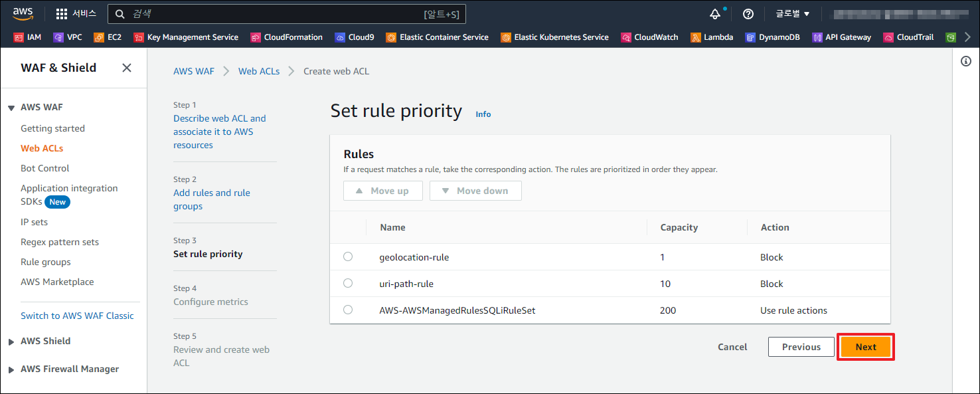This screenshot has height=394, width=980.
Task: Close the WAF & Shield sidebar
Action: (127, 68)
